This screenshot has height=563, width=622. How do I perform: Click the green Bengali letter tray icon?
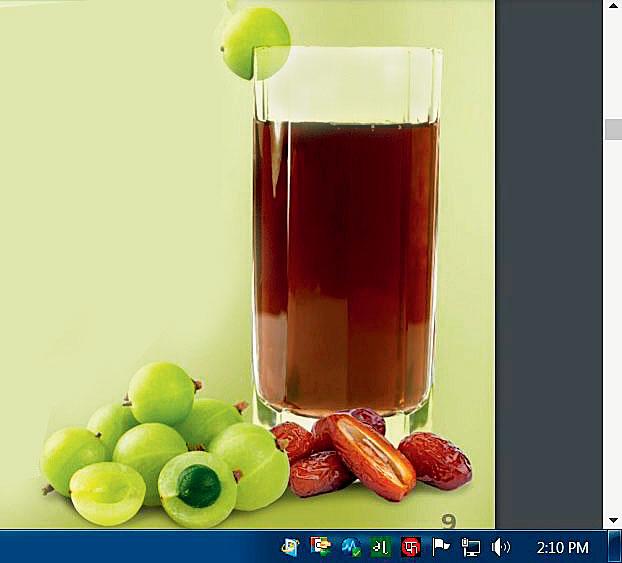click(x=380, y=548)
